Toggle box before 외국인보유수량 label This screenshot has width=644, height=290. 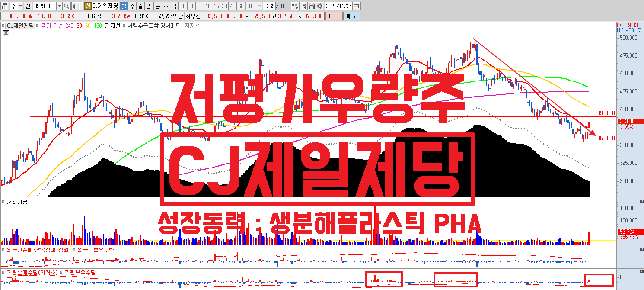coord(74,250)
